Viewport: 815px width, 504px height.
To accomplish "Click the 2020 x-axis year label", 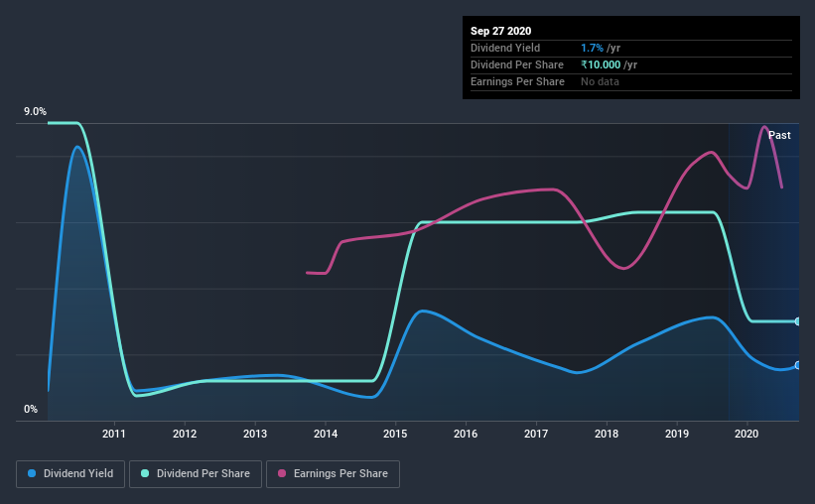I will point(747,434).
